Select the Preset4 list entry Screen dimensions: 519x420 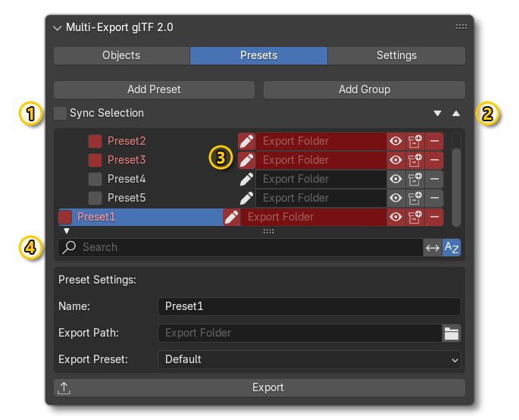[127, 179]
